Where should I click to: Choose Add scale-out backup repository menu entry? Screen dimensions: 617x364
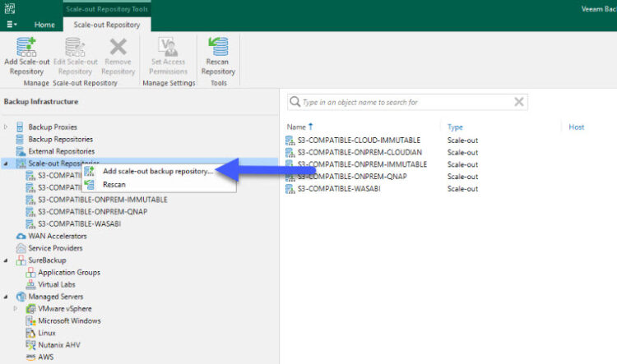point(157,171)
